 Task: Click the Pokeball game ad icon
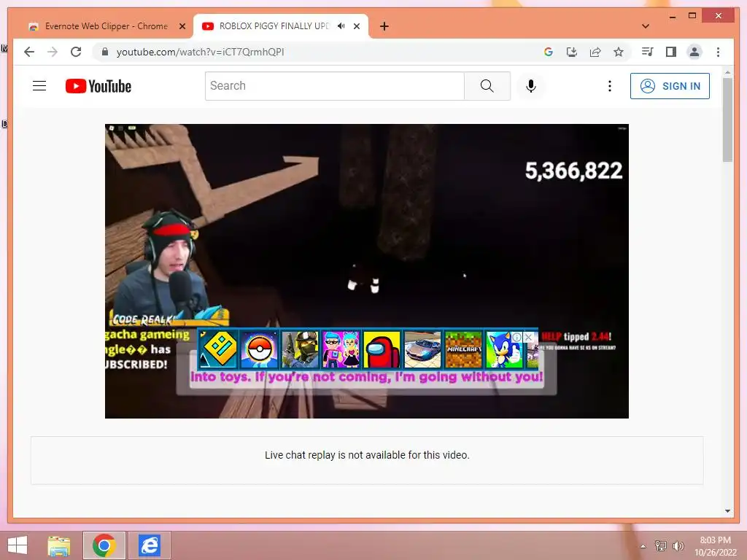tap(259, 349)
